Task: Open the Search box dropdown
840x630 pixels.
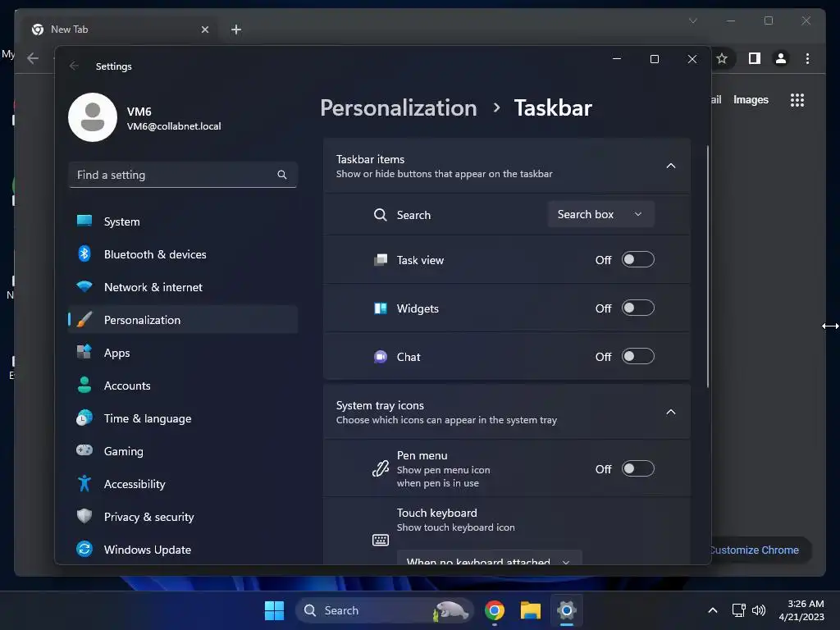Action: 600,214
